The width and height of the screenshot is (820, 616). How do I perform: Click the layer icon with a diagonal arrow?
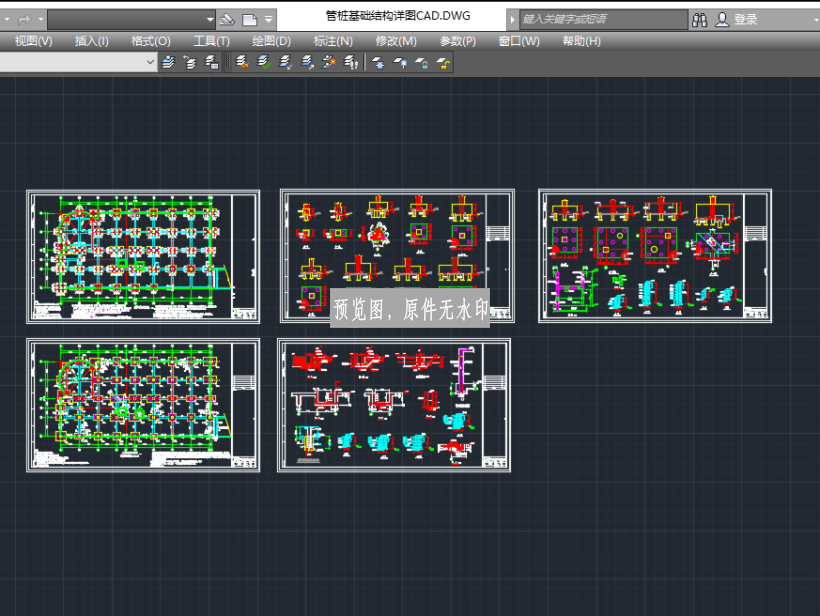click(x=307, y=62)
